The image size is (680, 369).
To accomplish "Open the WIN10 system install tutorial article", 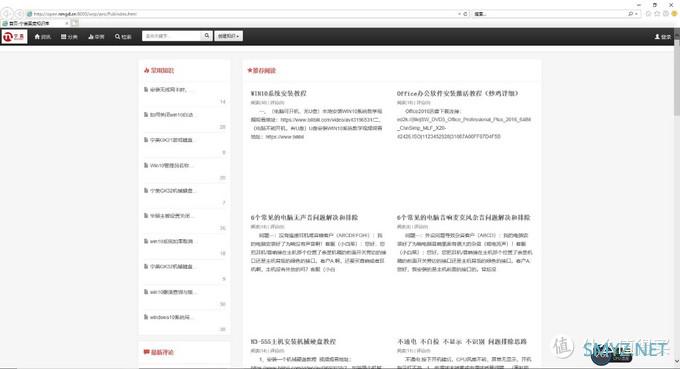I will 278,93.
